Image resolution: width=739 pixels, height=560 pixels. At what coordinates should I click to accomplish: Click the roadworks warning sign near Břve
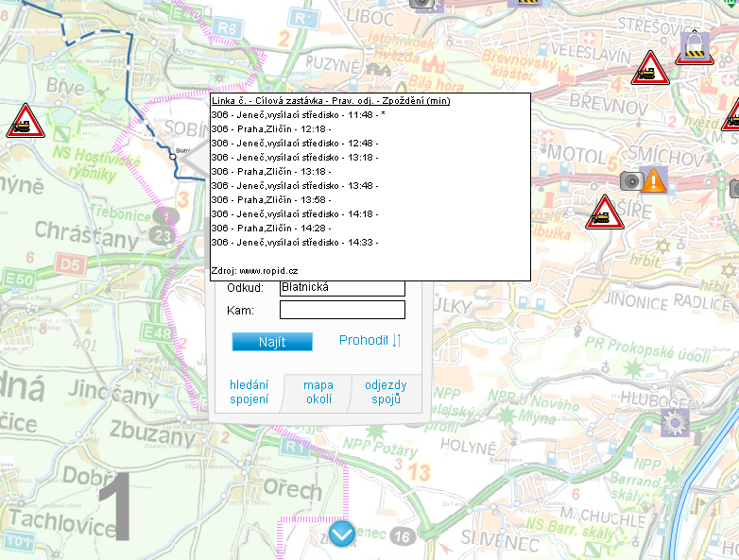(22, 121)
